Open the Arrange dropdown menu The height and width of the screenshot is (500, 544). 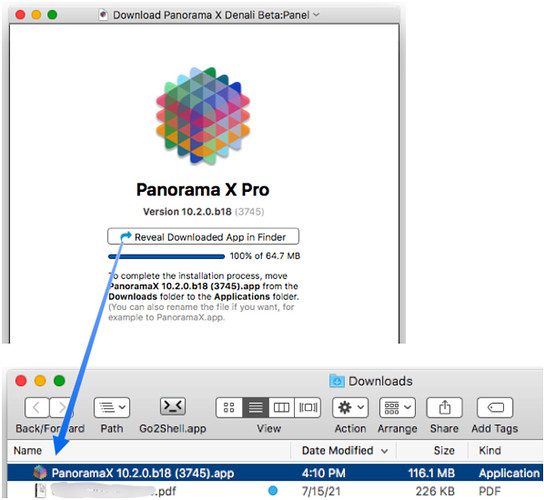coord(398,407)
